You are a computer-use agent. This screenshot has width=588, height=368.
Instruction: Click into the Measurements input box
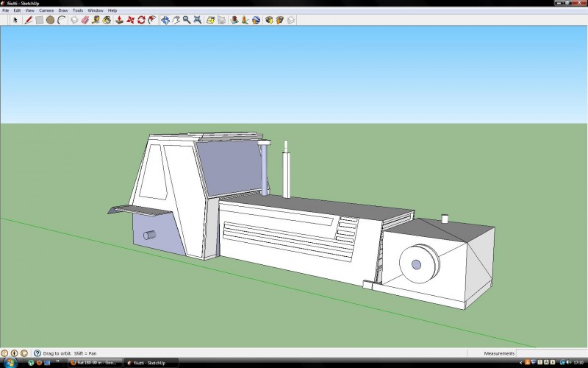click(551, 353)
